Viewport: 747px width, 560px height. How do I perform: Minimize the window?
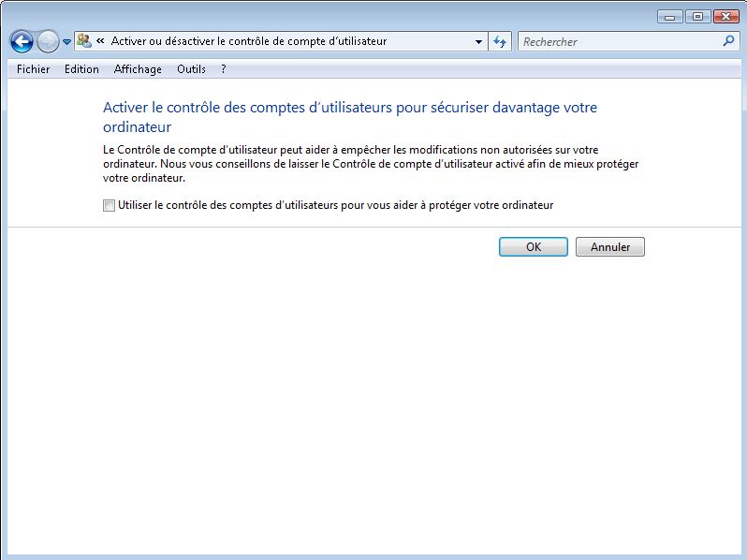tap(670, 17)
